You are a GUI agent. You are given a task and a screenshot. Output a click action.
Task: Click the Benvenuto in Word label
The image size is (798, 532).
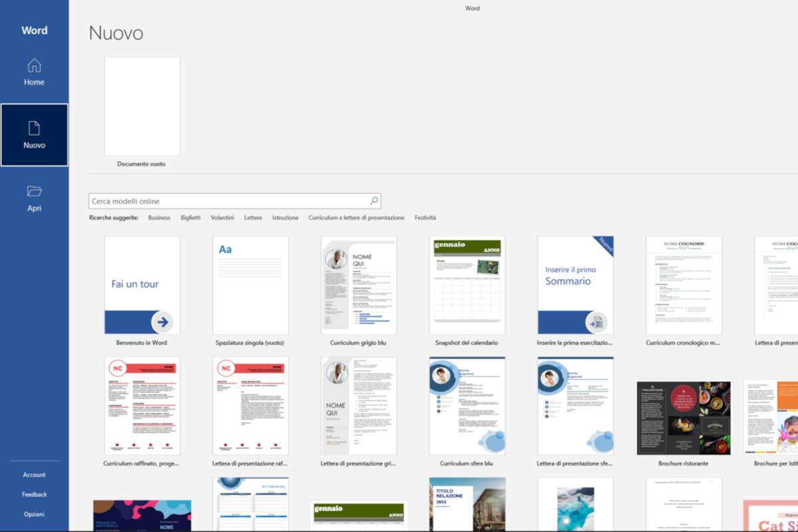click(142, 343)
